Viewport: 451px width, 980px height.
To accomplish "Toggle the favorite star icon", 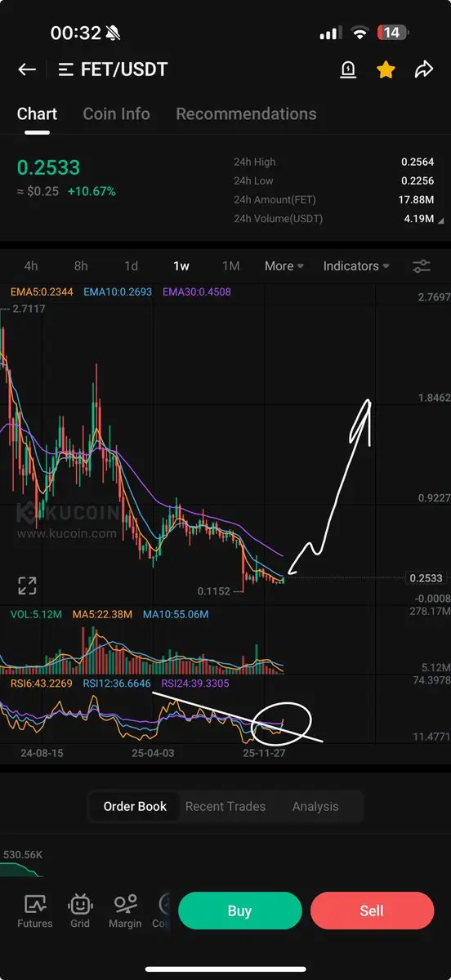I will (x=386, y=70).
